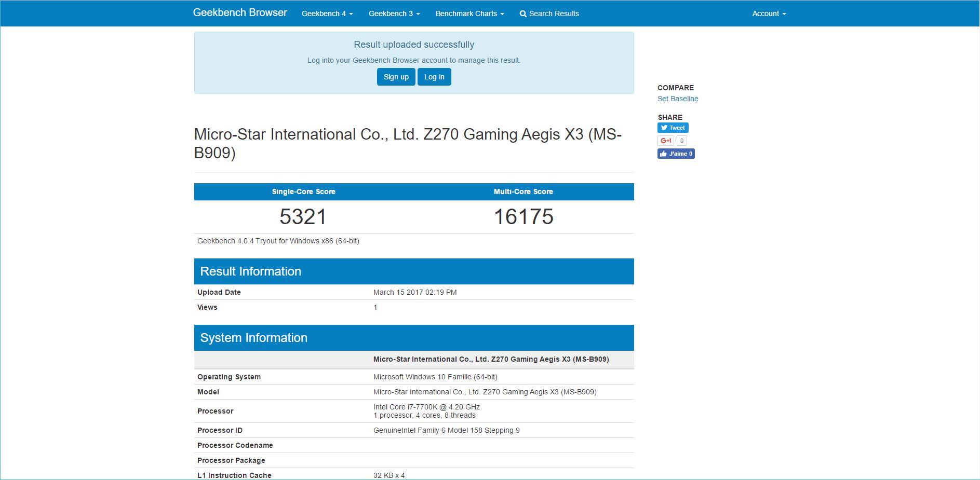Expand the Geekbench 3 dropdown menu
This screenshot has height=480, width=980.
pyautogui.click(x=394, y=13)
